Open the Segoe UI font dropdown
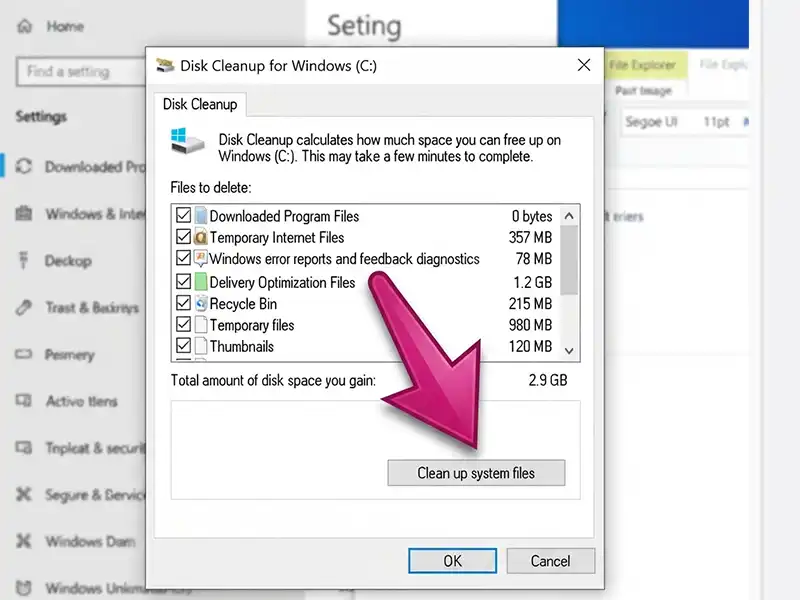800x600 pixels. tap(652, 122)
